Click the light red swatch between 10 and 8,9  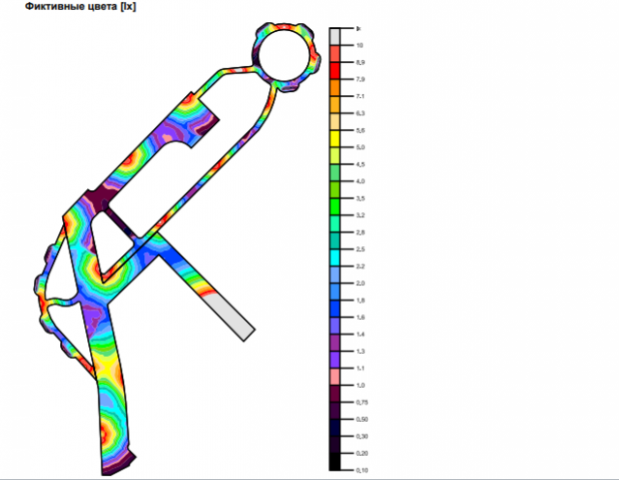[334, 54]
